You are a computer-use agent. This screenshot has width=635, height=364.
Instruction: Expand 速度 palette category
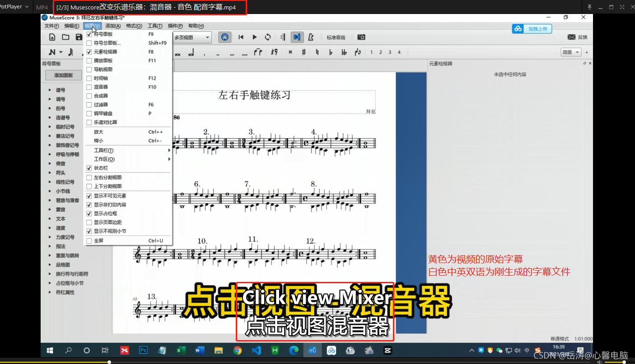pos(50,228)
